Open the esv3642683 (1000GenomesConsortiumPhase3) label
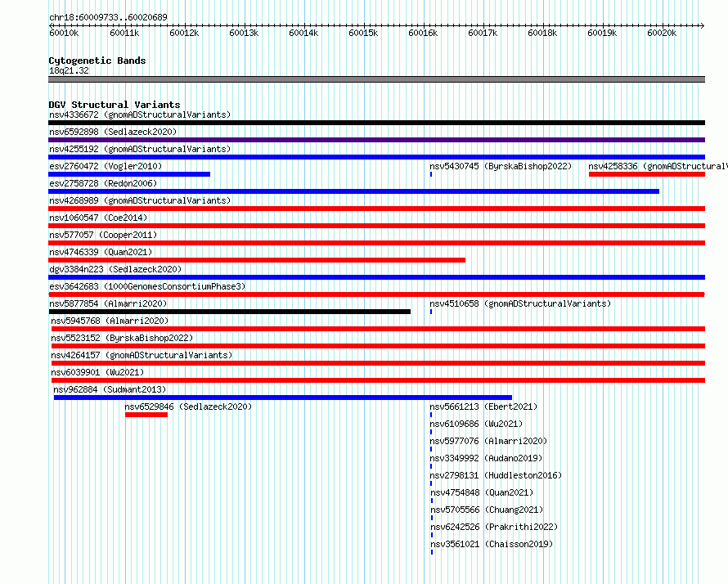 [147, 286]
